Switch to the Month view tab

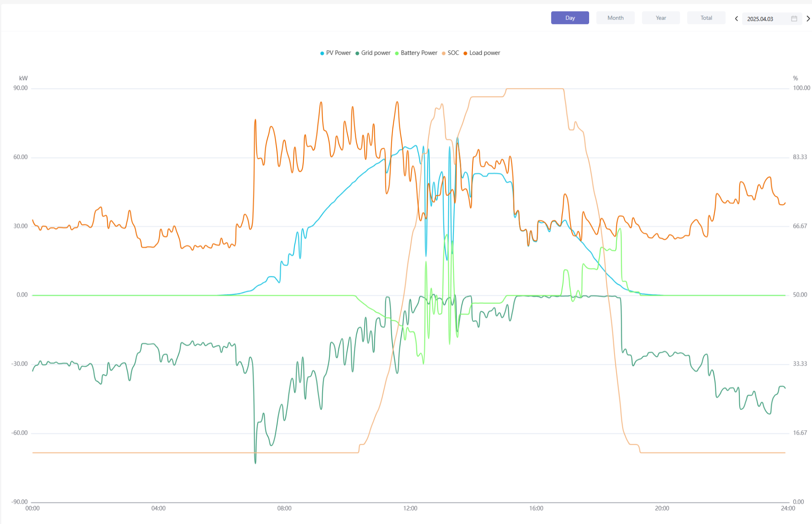[x=615, y=18]
